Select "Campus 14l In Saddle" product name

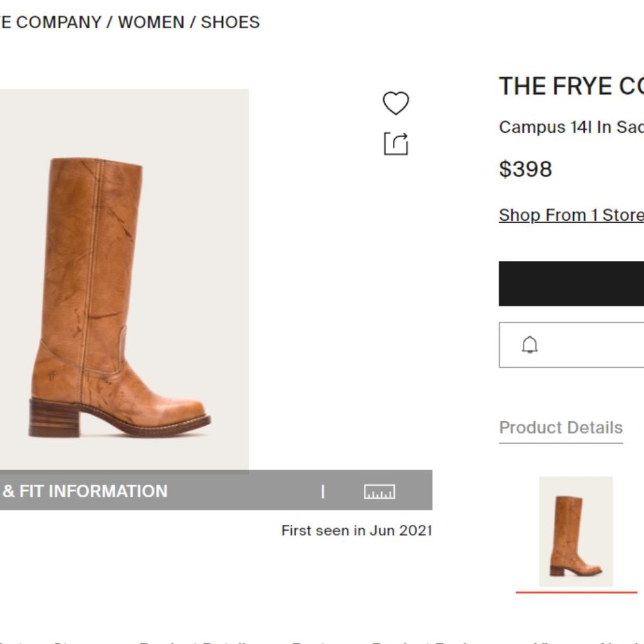[570, 127]
